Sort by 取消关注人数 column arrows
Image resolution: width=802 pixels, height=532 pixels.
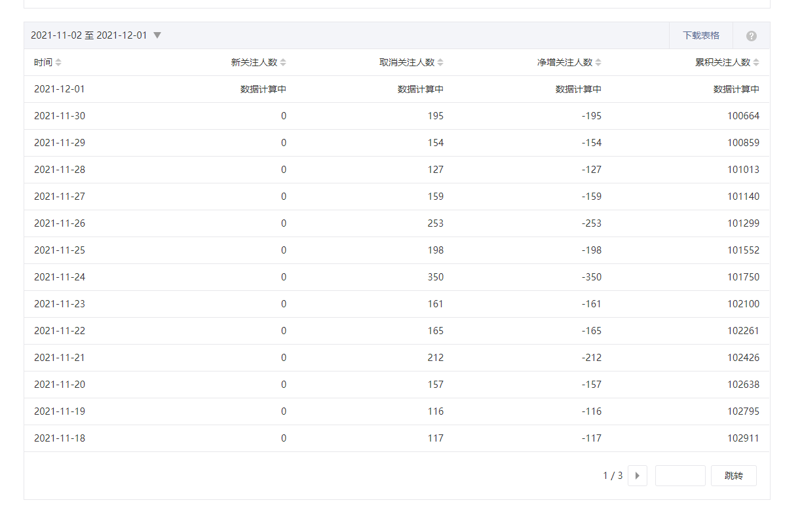440,63
